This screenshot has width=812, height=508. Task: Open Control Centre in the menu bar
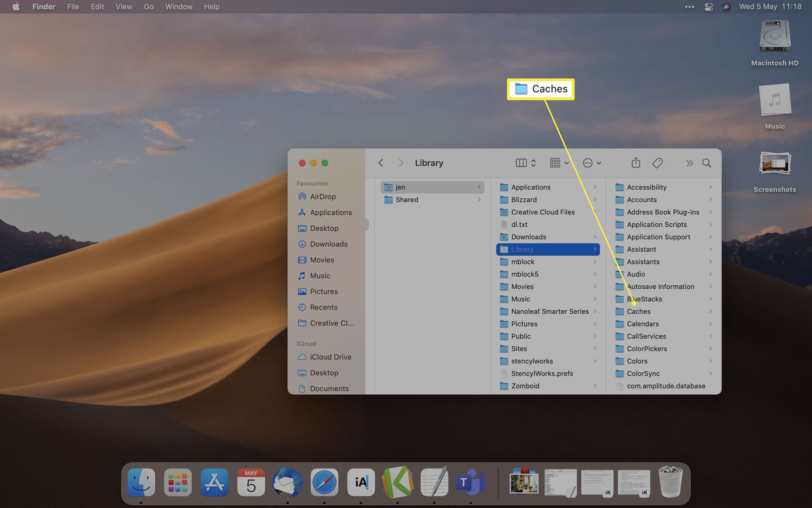point(709,6)
